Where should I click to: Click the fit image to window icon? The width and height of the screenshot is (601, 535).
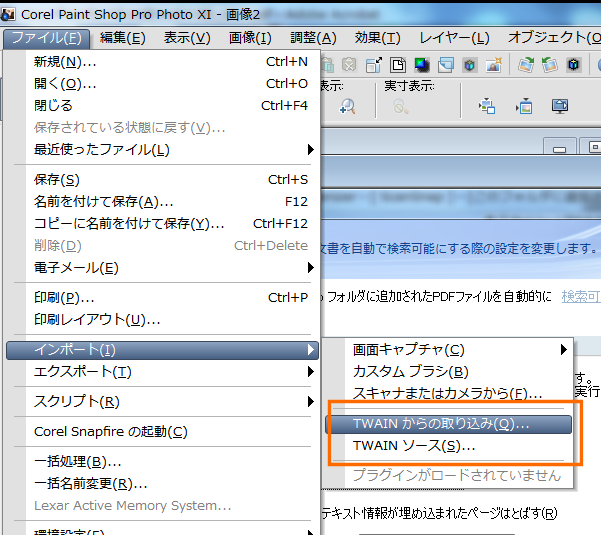coord(523,106)
